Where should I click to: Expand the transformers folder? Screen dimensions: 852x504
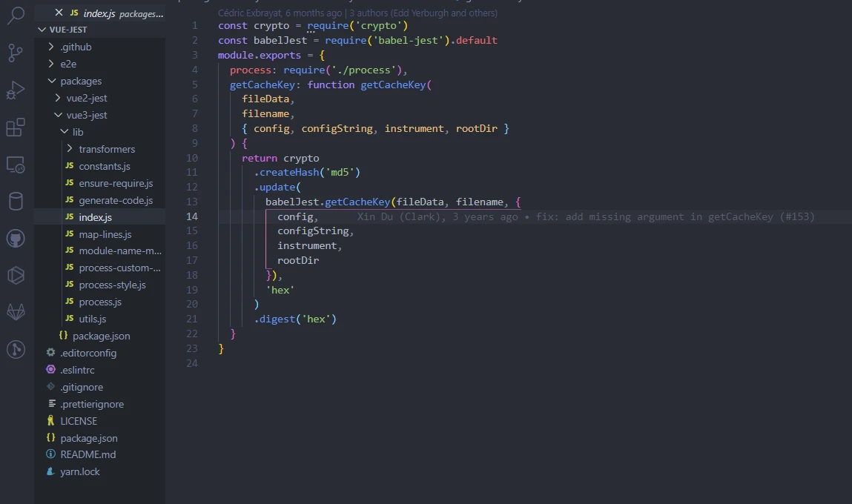(106, 149)
